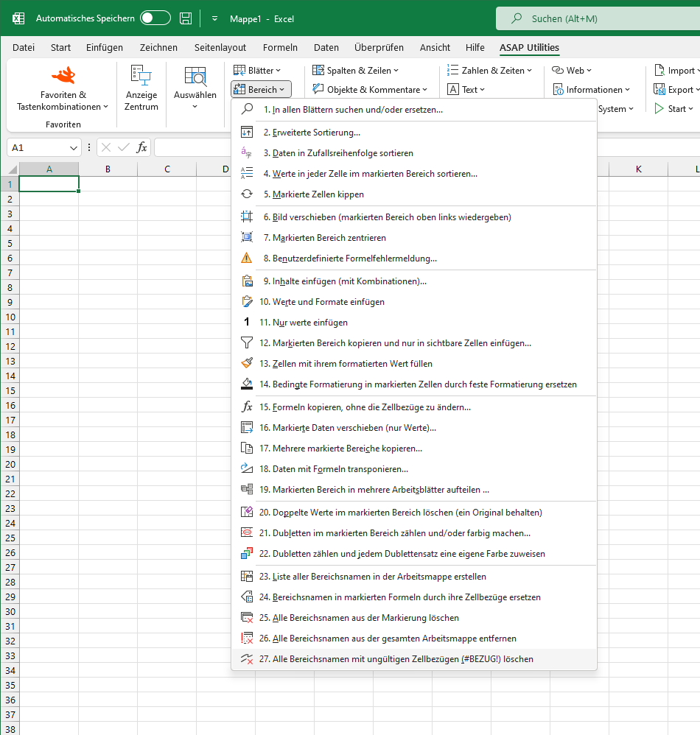Select the column B header

108,169
